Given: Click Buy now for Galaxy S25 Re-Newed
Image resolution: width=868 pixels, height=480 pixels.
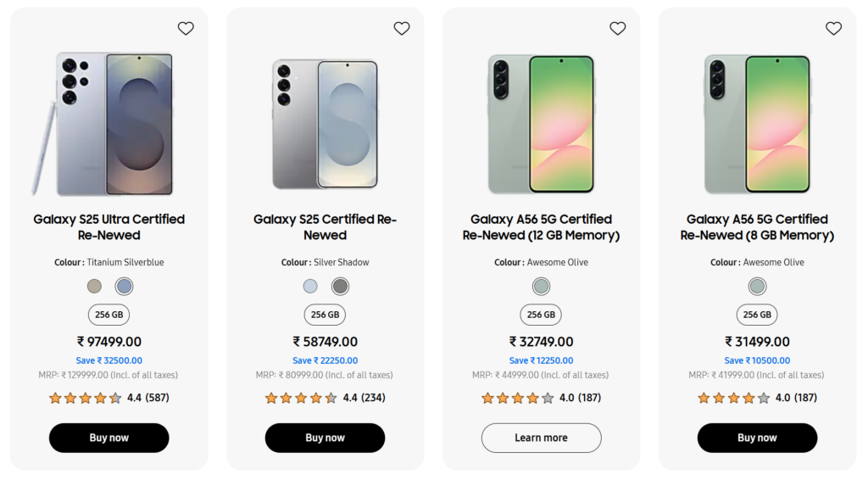Looking at the screenshot, I should [x=325, y=438].
